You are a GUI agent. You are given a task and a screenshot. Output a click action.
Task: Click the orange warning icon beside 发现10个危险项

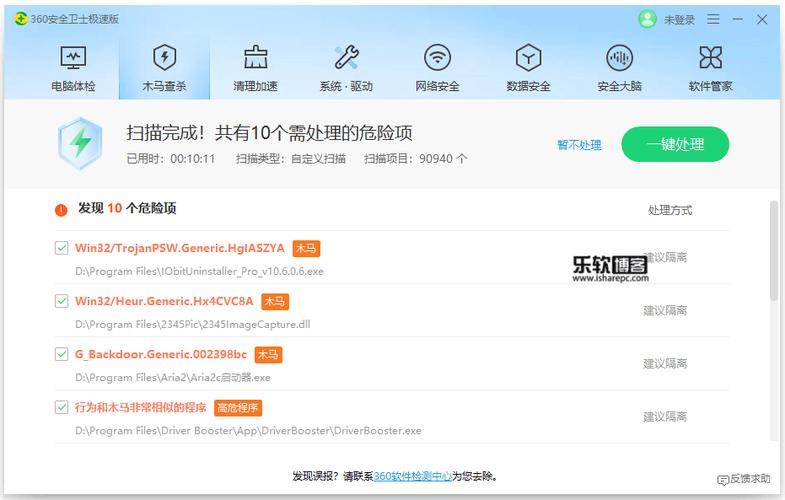tap(61, 210)
